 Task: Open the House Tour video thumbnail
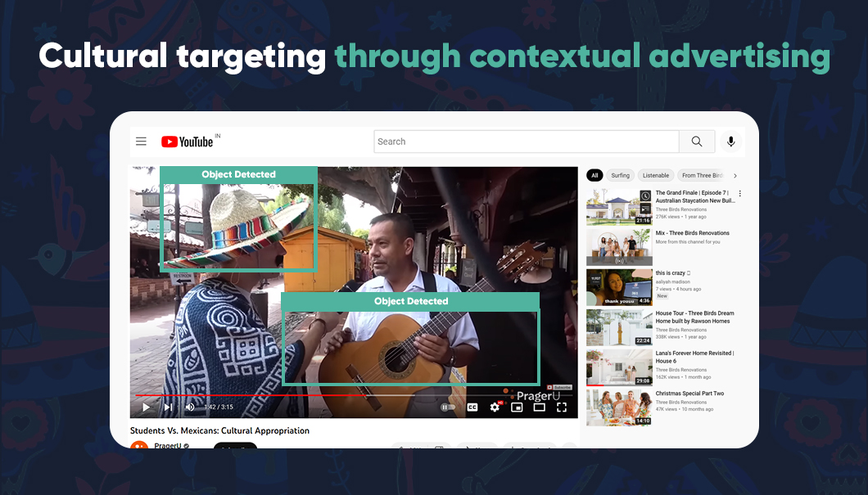click(619, 327)
